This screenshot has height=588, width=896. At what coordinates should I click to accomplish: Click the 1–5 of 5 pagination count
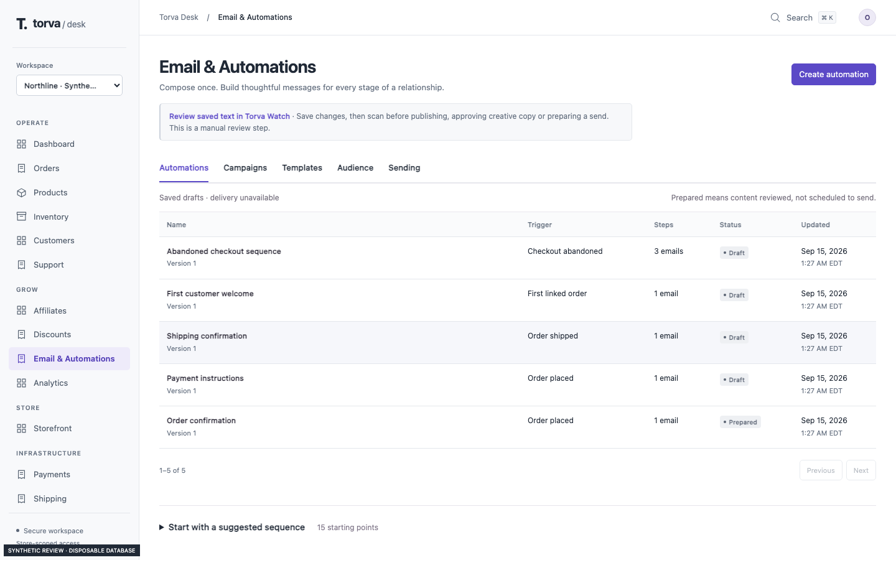172,470
